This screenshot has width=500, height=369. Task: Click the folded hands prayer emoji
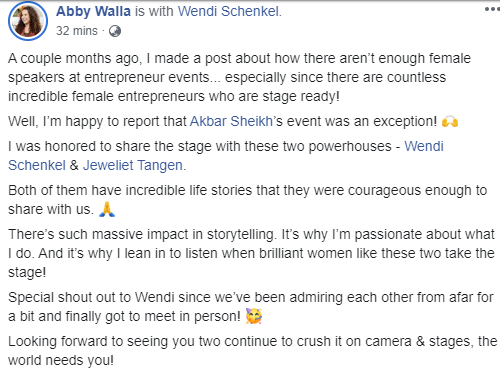(107, 209)
